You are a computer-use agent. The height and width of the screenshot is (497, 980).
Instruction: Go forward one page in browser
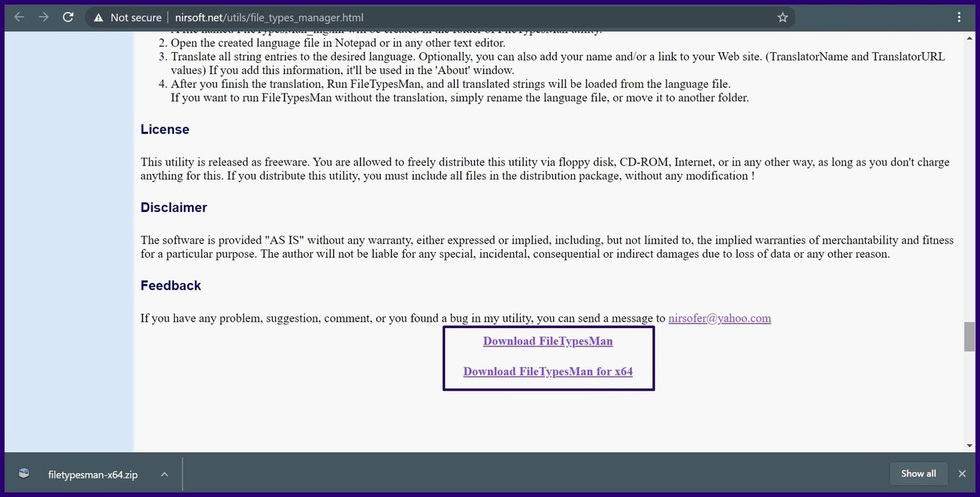[x=44, y=18]
